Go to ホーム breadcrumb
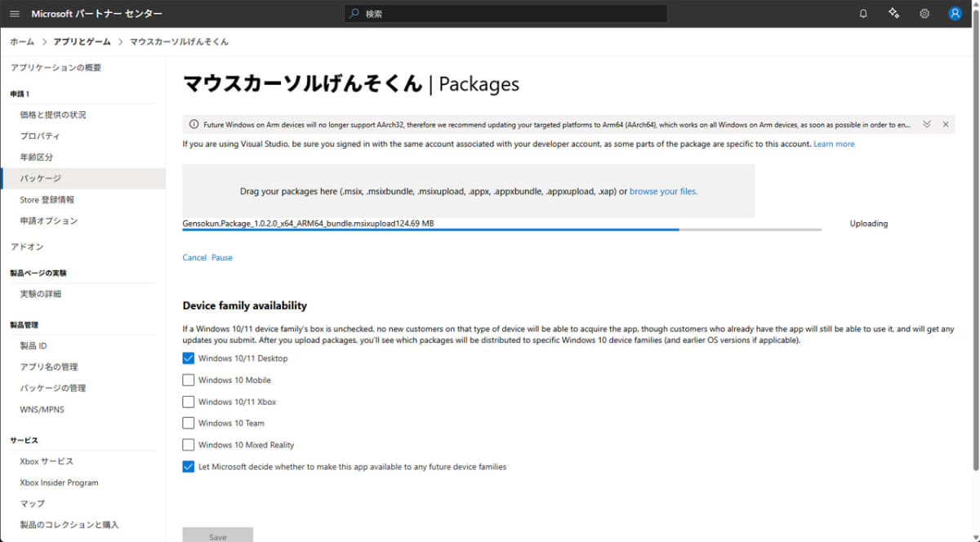The width and height of the screenshot is (980, 542). tap(22, 42)
